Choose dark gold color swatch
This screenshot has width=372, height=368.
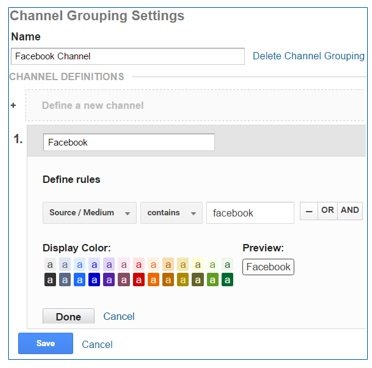[183, 280]
